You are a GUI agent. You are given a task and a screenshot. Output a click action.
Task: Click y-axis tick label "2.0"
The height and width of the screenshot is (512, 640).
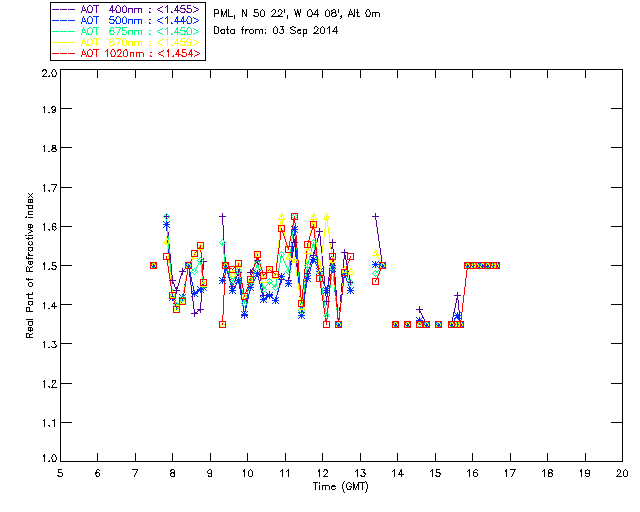pos(49,73)
